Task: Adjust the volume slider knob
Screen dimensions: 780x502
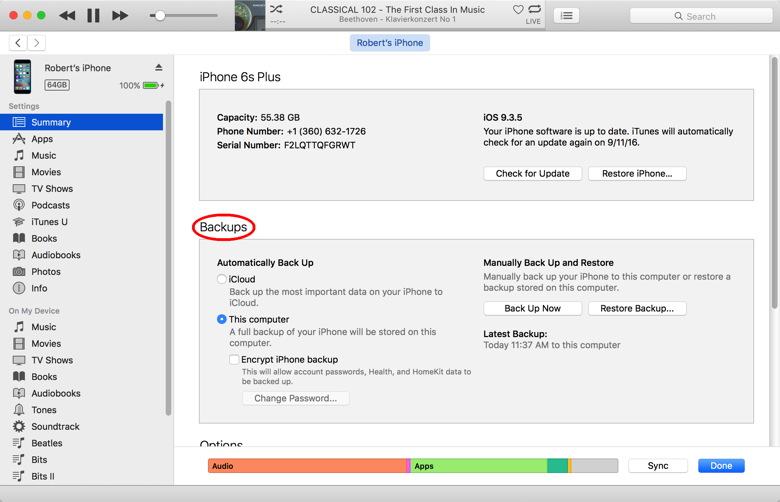Action: (x=160, y=16)
